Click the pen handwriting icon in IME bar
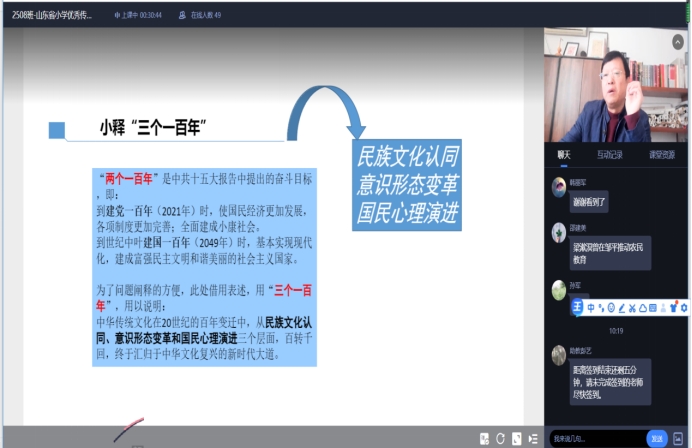 (622, 308)
